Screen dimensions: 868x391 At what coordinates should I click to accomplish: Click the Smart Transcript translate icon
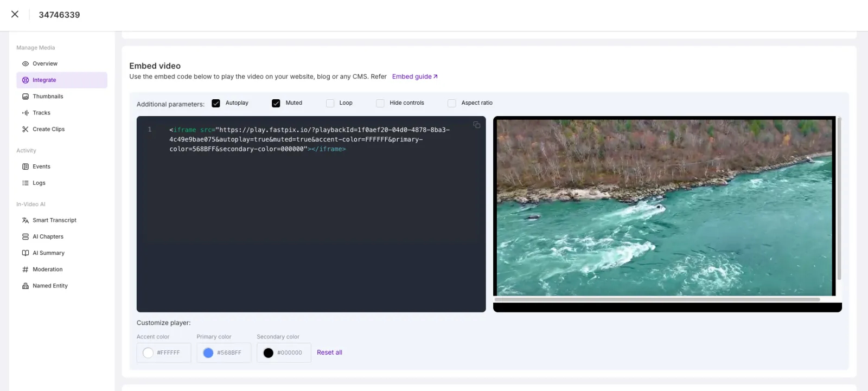pyautogui.click(x=25, y=220)
